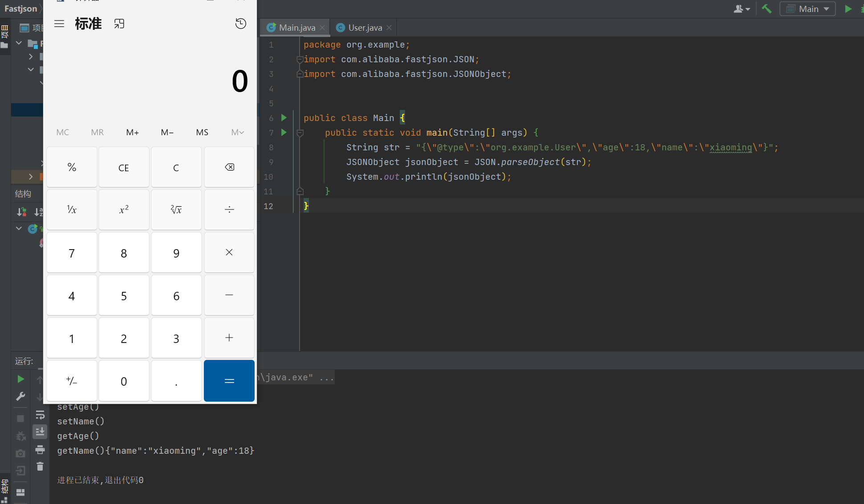The width and height of the screenshot is (864, 504).
Task: Click the print console output icon
Action: 40,449
